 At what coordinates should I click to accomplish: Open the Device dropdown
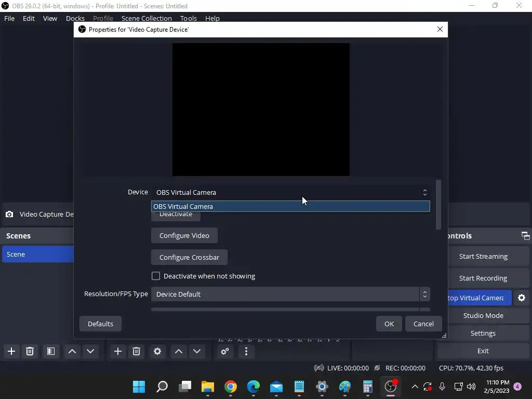pos(290,192)
